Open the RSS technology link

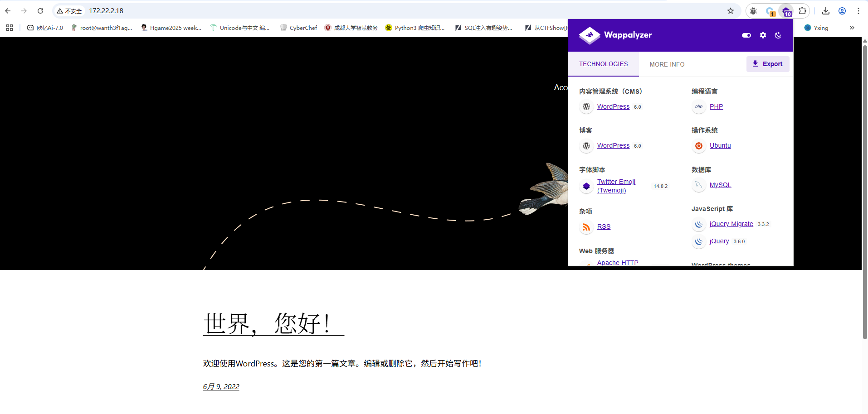[604, 226]
